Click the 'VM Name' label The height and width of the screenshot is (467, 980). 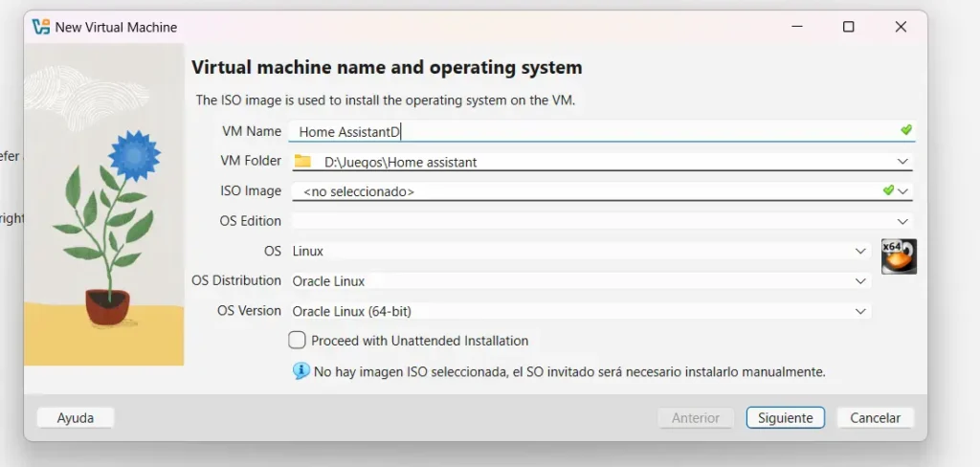tap(252, 131)
